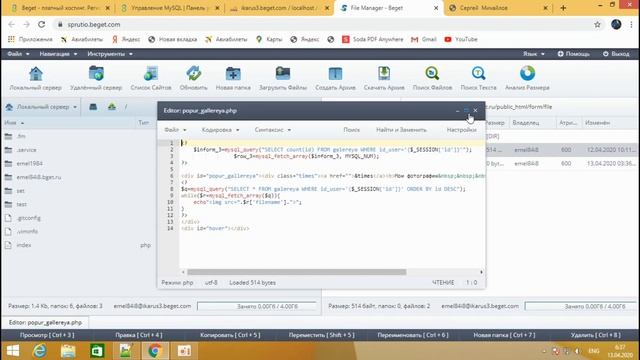Switch to the Управление MySQL browser tab

[x=170, y=8]
